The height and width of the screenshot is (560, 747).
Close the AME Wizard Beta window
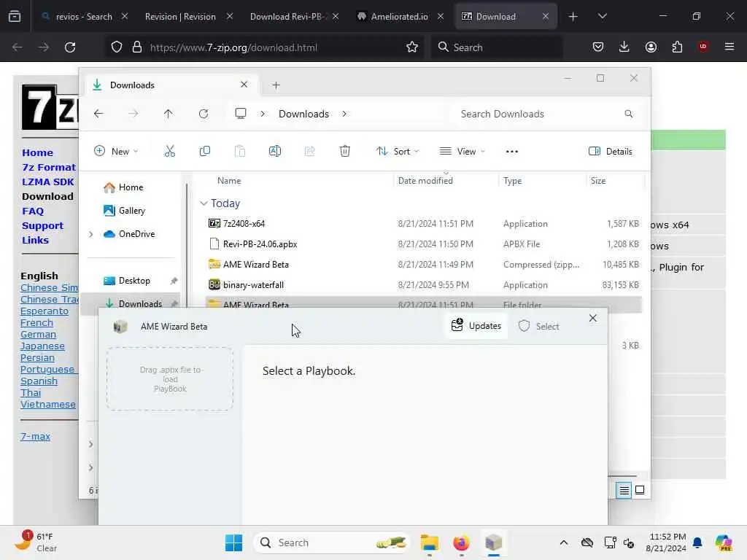(592, 318)
